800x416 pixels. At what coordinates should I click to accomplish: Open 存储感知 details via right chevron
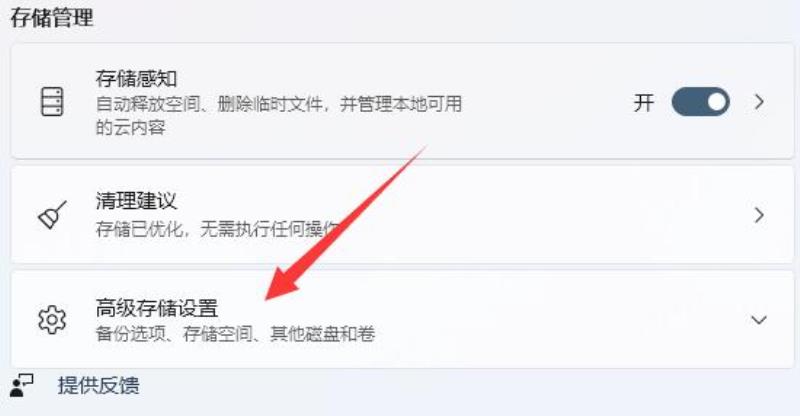tap(759, 102)
